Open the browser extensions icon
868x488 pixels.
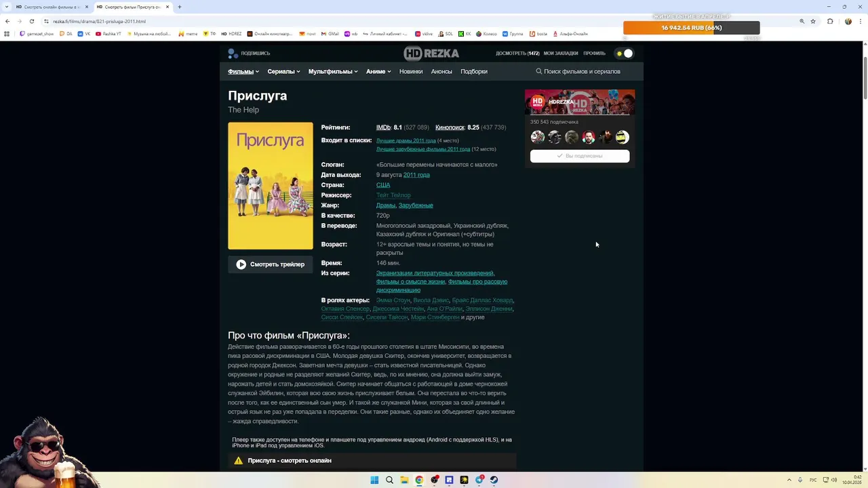point(830,21)
